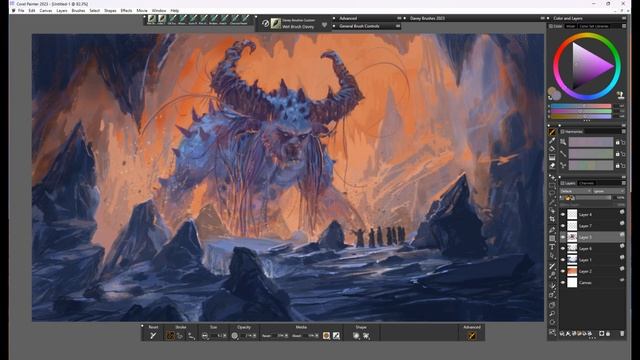Open Harmonies panel options menu
The width and height of the screenshot is (640, 360).
click(x=623, y=131)
